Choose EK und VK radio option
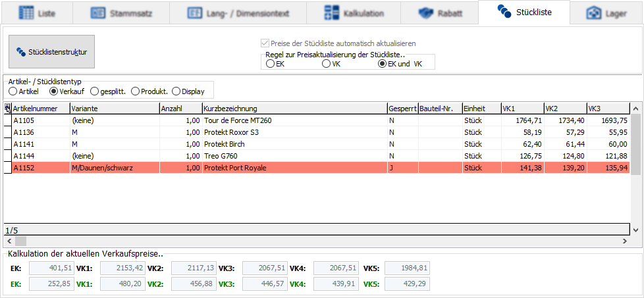The height and width of the screenshot is (298, 644). [x=382, y=64]
